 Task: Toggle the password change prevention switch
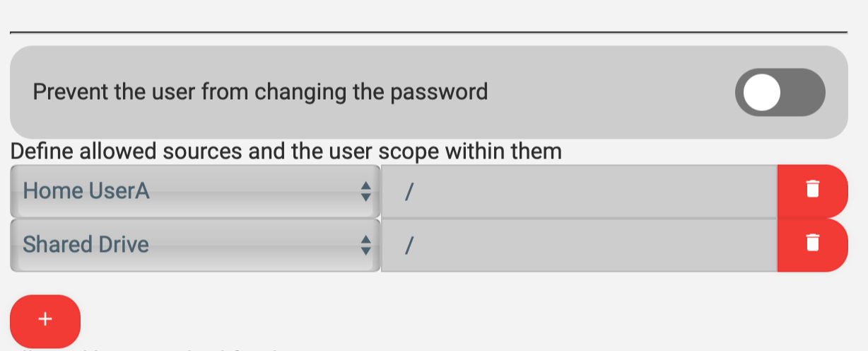pyautogui.click(x=780, y=93)
